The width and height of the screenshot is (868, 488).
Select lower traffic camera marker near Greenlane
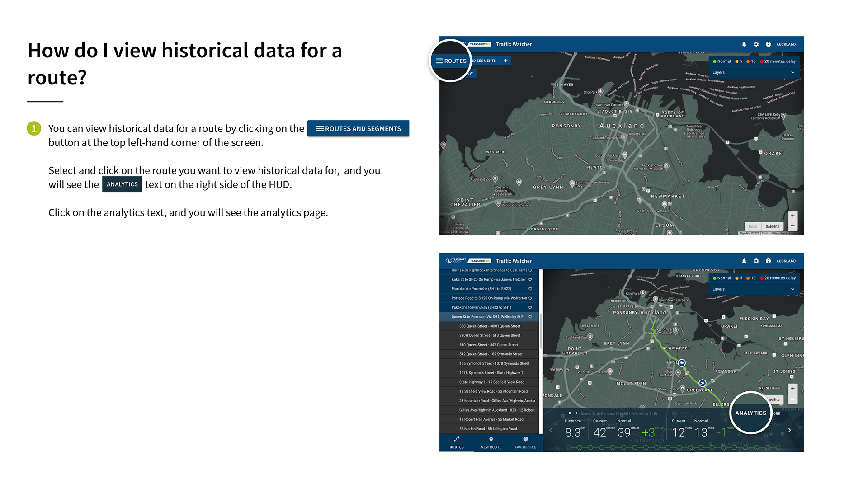[x=703, y=383]
